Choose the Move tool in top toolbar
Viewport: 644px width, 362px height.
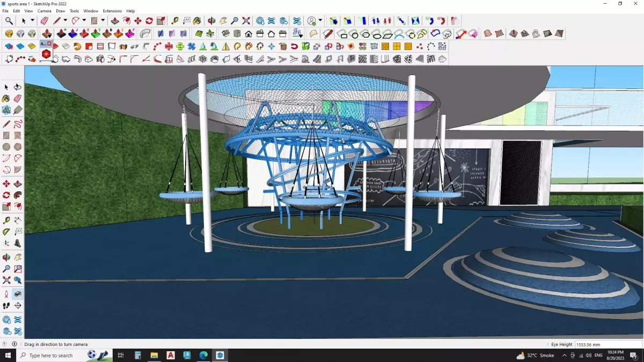(138, 20)
